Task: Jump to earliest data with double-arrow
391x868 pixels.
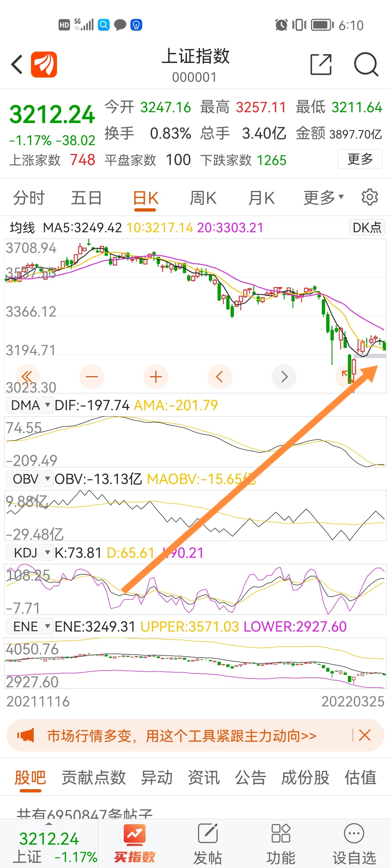Action: pos(28,377)
